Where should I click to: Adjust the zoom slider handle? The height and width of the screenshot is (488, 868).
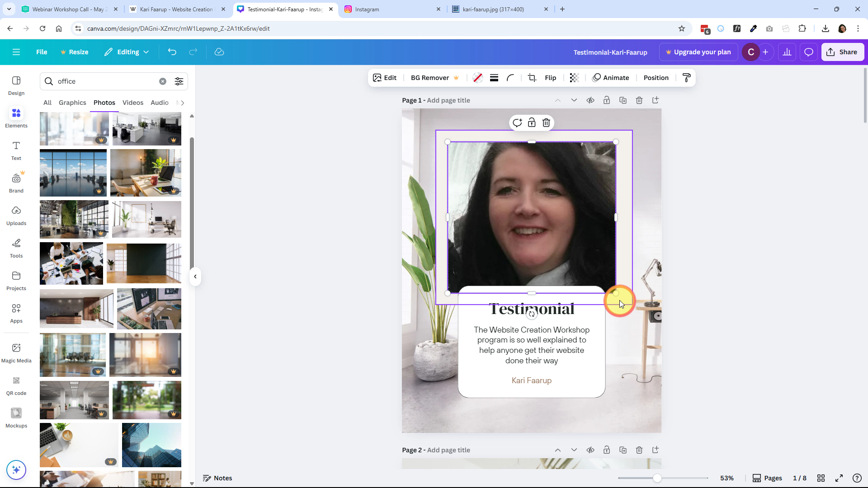pos(657,478)
